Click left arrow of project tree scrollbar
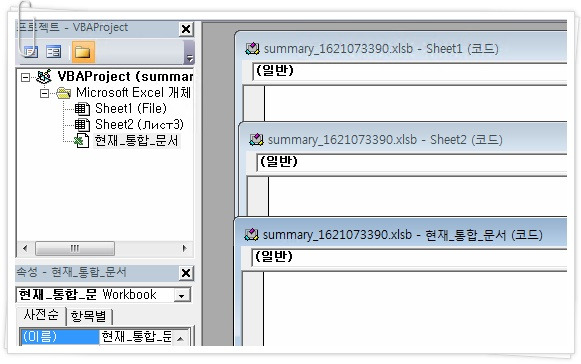Screen dimensions: 581x364 pos(25,248)
